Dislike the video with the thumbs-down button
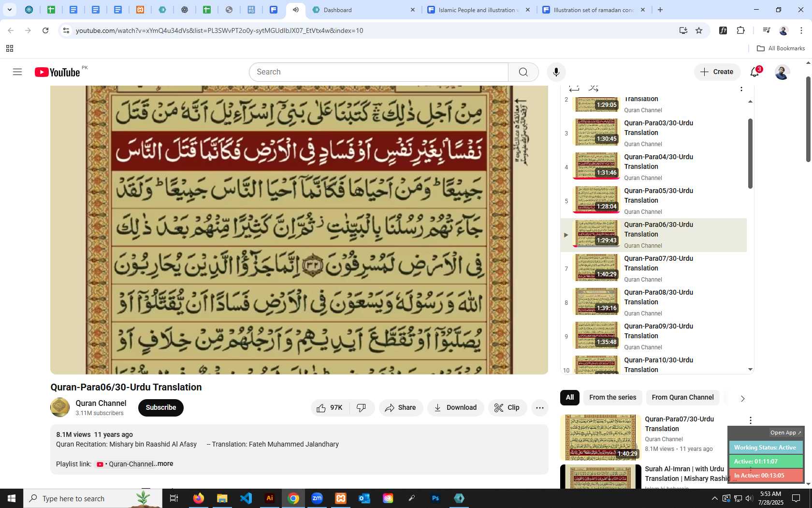Image resolution: width=812 pixels, height=508 pixels. 362,408
